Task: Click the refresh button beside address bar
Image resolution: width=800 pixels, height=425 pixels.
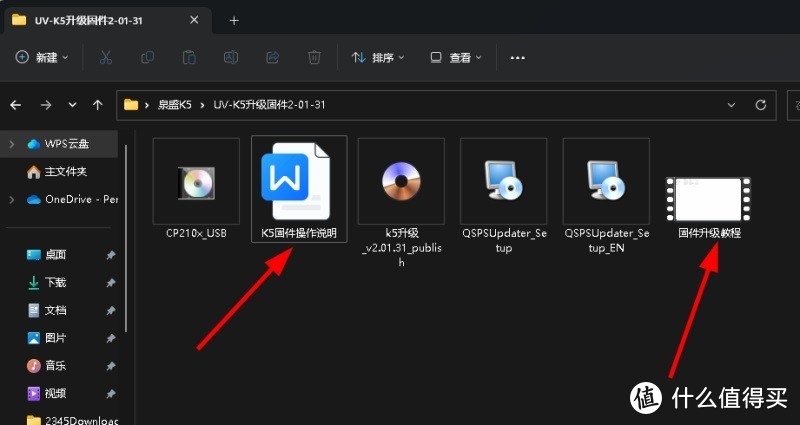Action: [762, 104]
